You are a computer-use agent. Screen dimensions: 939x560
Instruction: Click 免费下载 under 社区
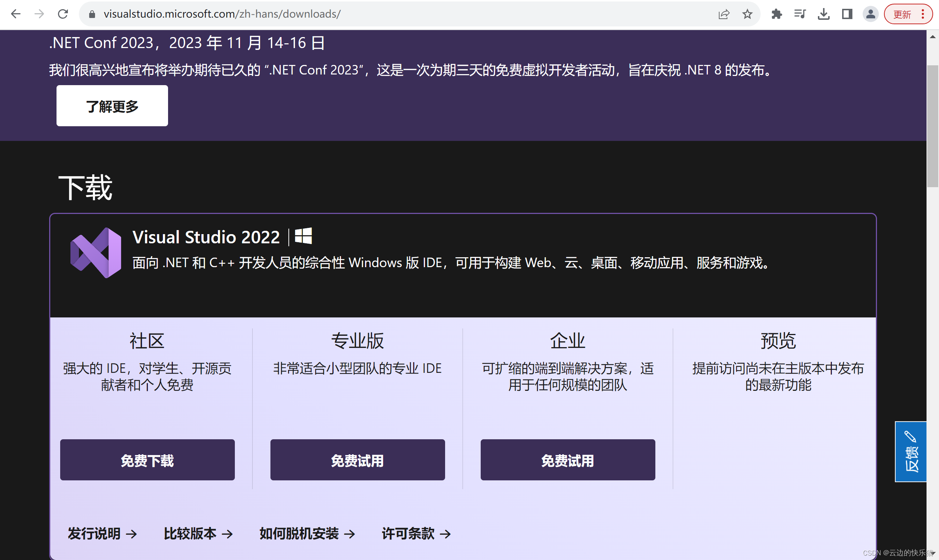click(147, 459)
